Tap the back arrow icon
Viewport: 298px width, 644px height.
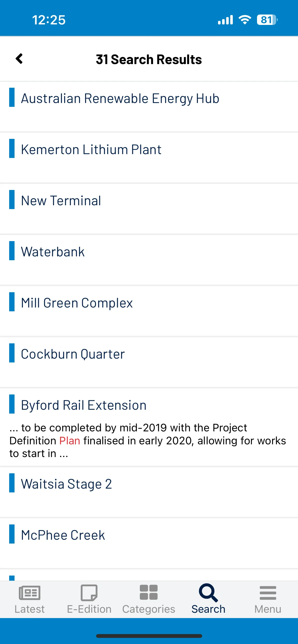[x=19, y=59]
